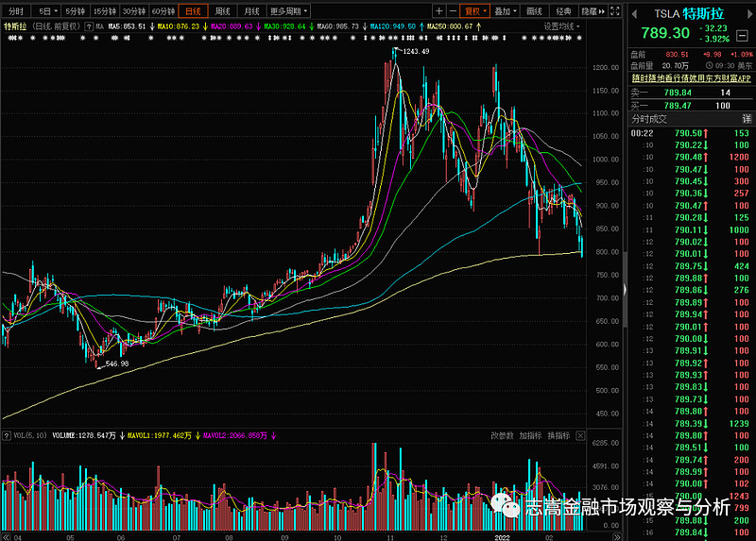This screenshot has width=756, height=541.
Task: Open 东方财富APP promotional link
Action: [690, 78]
